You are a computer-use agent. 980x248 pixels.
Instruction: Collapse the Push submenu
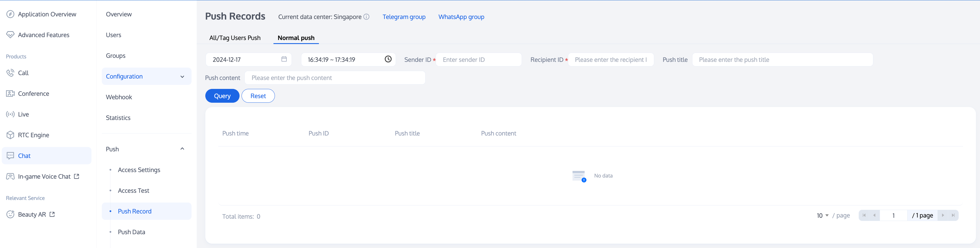[x=182, y=149]
